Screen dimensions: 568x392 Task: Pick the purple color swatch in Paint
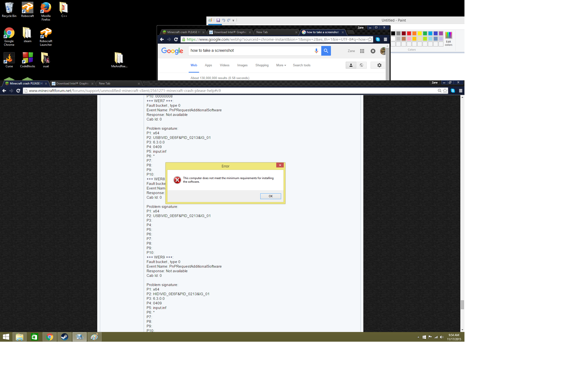tap(441, 33)
